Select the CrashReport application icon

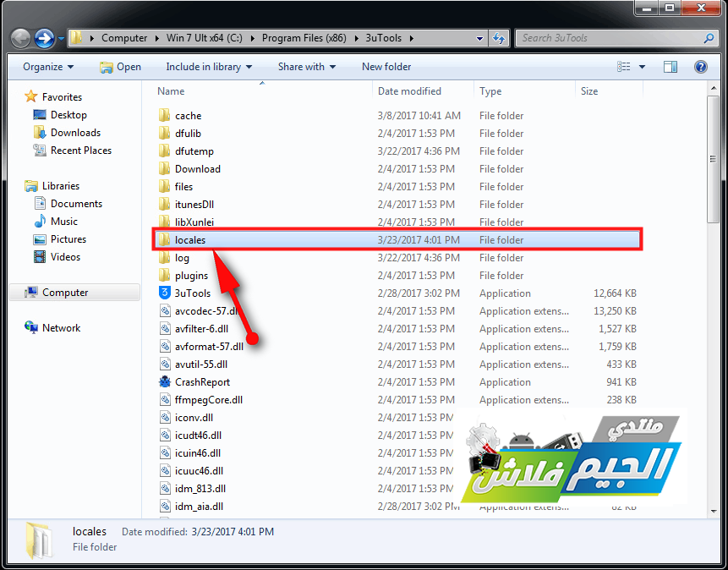(x=165, y=382)
